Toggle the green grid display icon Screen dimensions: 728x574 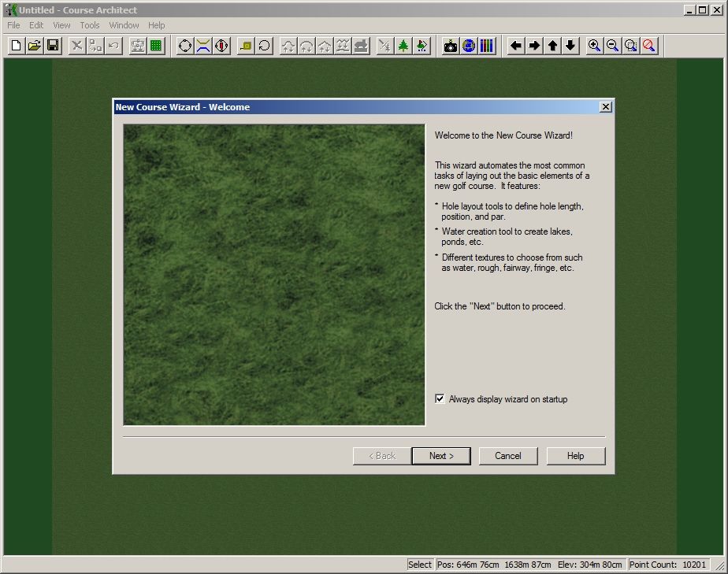point(156,46)
